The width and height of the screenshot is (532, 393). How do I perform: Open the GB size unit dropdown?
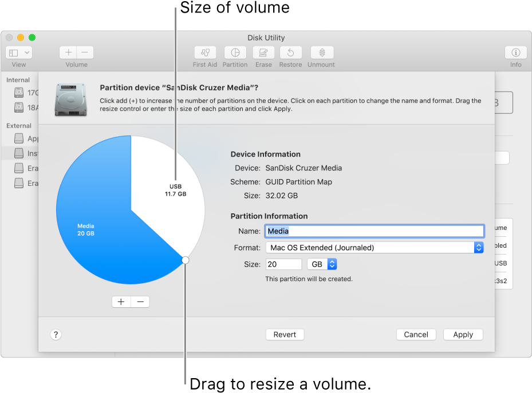(x=322, y=264)
